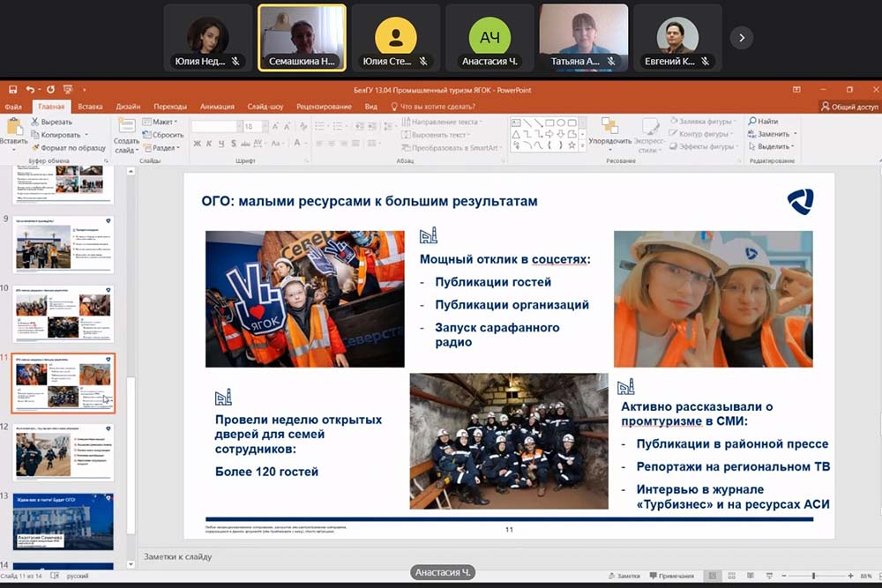Toggle the Заметки notes pane button
The image size is (882, 588).
point(624,576)
